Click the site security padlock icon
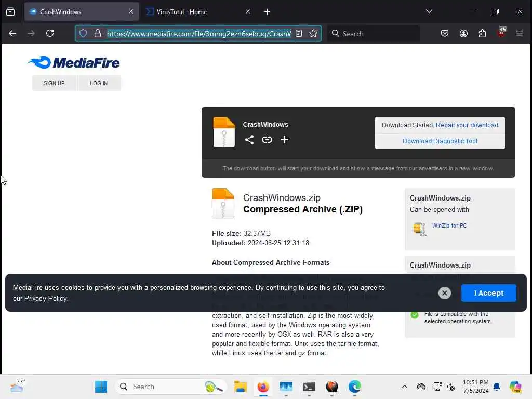Viewport: 532px width, 399px height. [x=98, y=33]
